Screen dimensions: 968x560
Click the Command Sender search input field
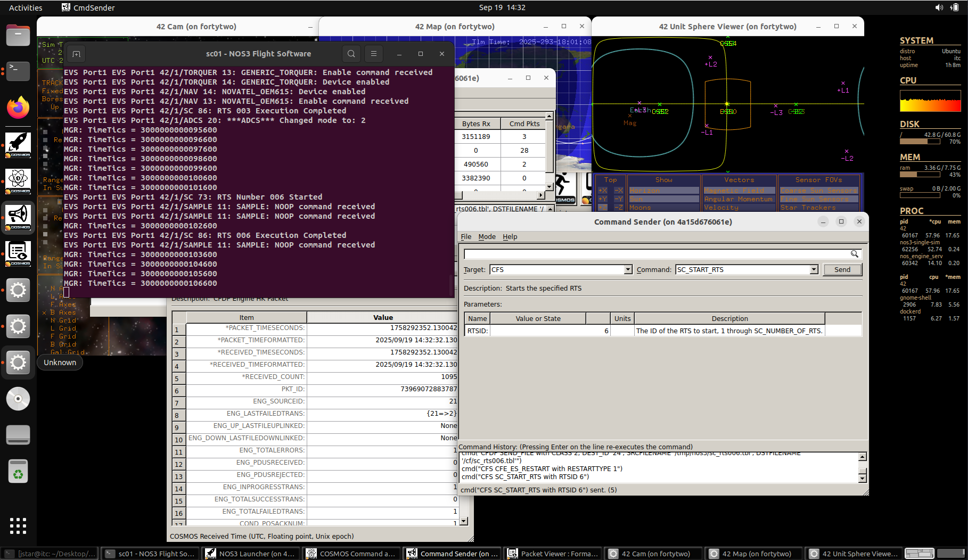(657, 254)
